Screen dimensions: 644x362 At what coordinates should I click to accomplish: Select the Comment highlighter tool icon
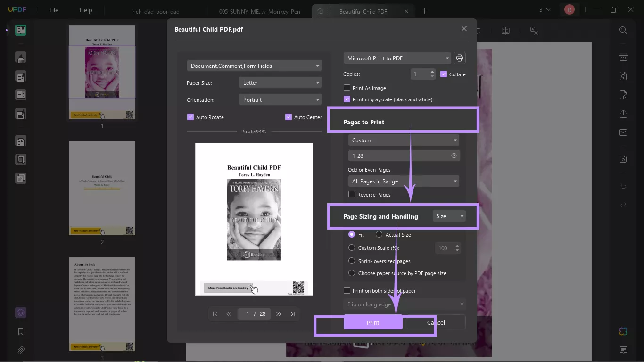tap(21, 58)
